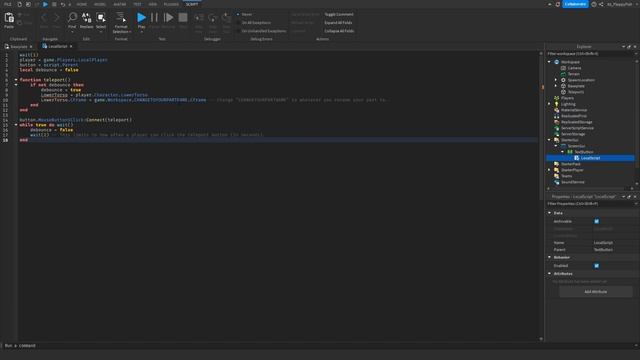Click the Paste icon in Clipboard group
The image size is (640, 360).
point(9,18)
